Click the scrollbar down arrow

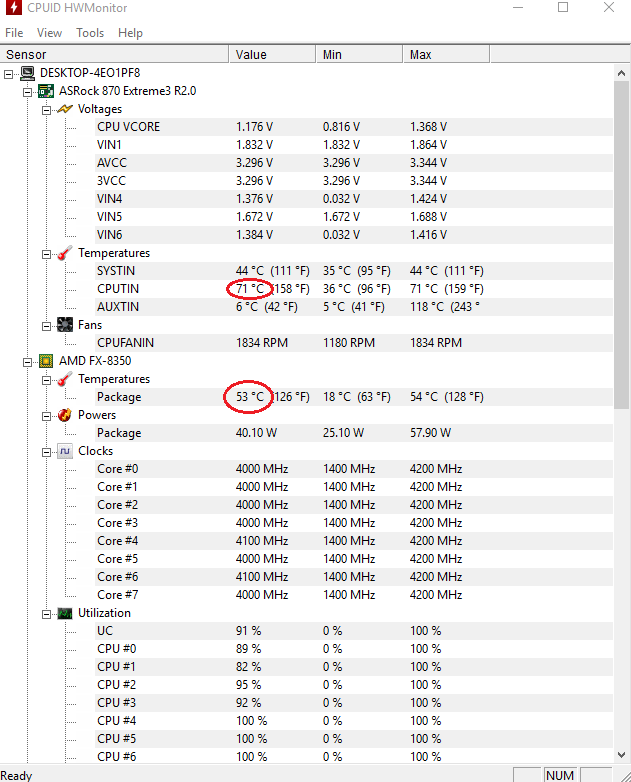pyautogui.click(x=622, y=755)
